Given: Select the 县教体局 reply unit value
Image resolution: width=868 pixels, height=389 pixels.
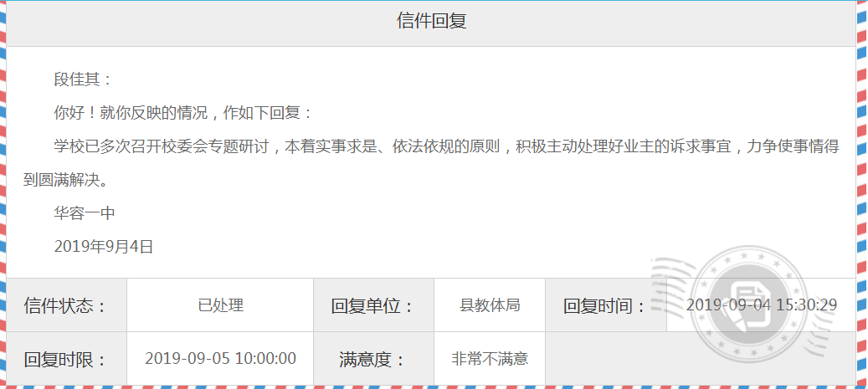Looking at the screenshot, I should click(490, 305).
